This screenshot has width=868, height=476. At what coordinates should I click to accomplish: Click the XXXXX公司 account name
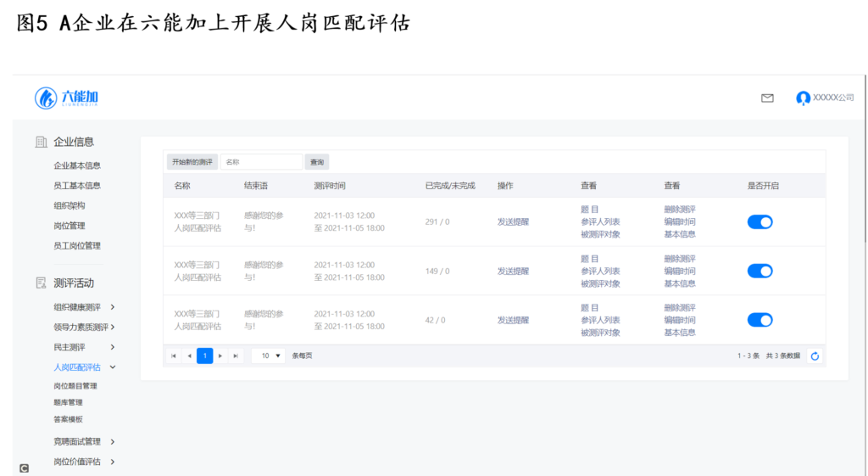[833, 98]
